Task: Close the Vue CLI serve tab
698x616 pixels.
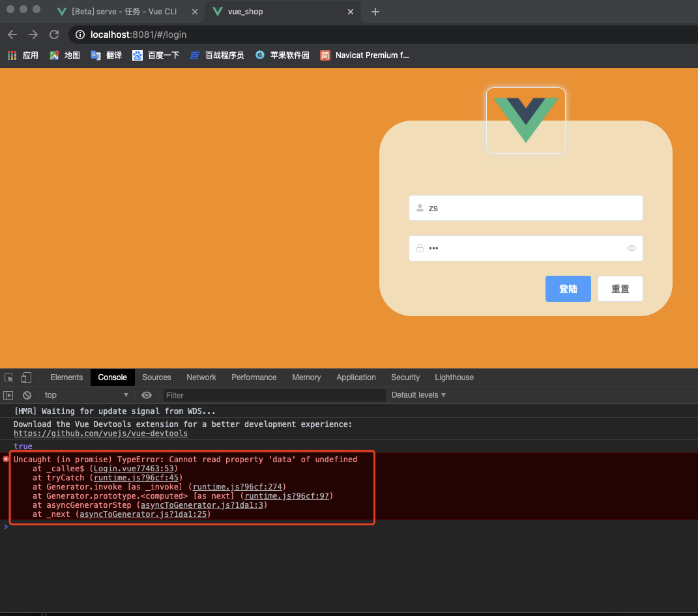Action: 195,12
